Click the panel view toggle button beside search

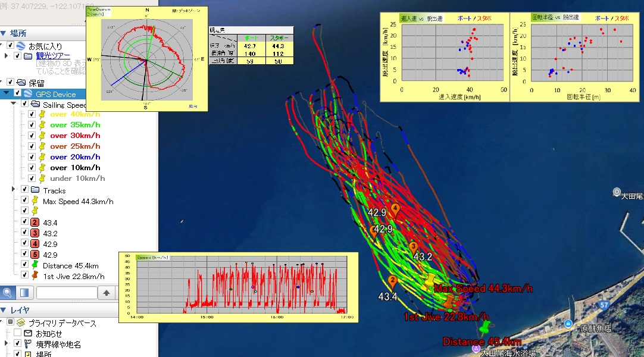click(24, 293)
